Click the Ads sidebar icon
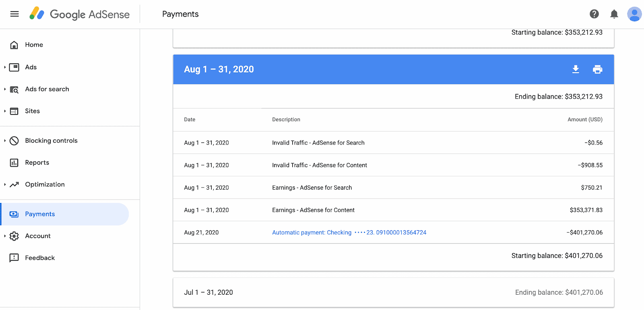Screen dimensions: 644x310 (x=14, y=67)
